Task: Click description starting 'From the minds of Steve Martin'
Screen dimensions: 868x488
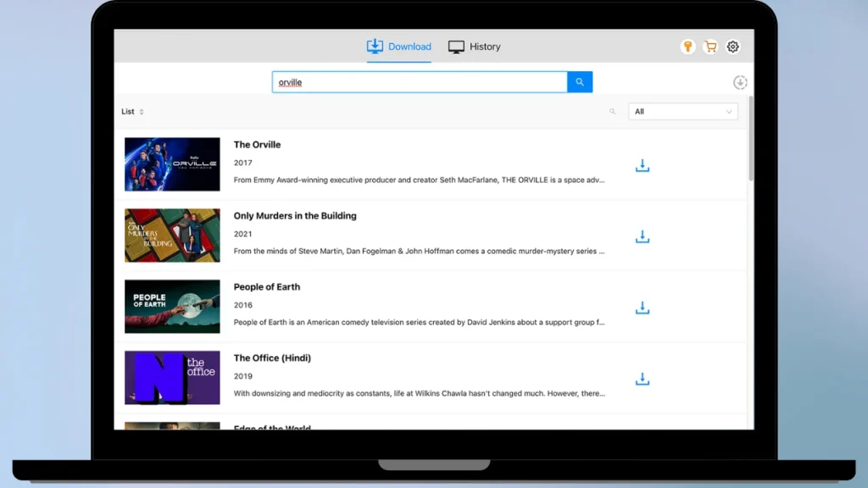Action: pos(419,251)
